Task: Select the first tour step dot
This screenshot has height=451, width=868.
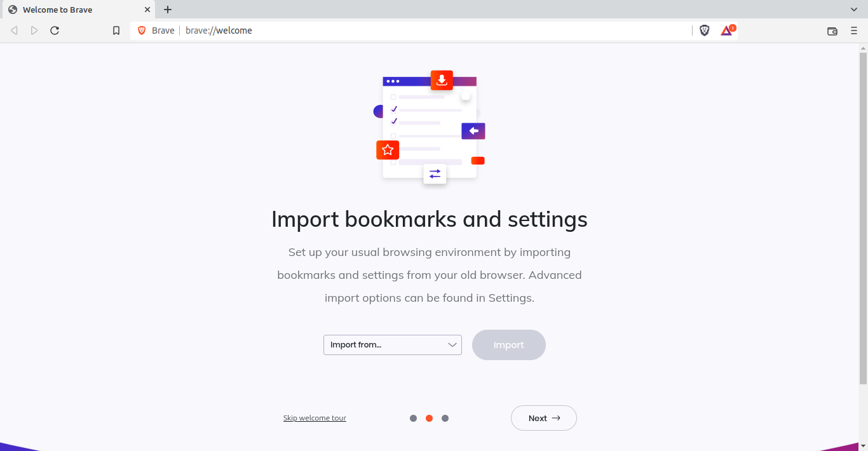Action: point(413,418)
